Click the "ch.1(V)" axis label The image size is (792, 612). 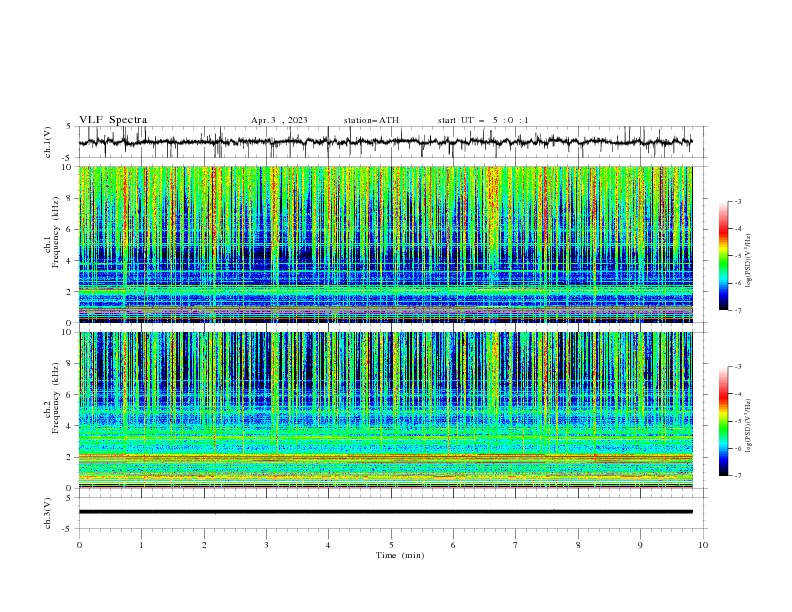point(47,142)
